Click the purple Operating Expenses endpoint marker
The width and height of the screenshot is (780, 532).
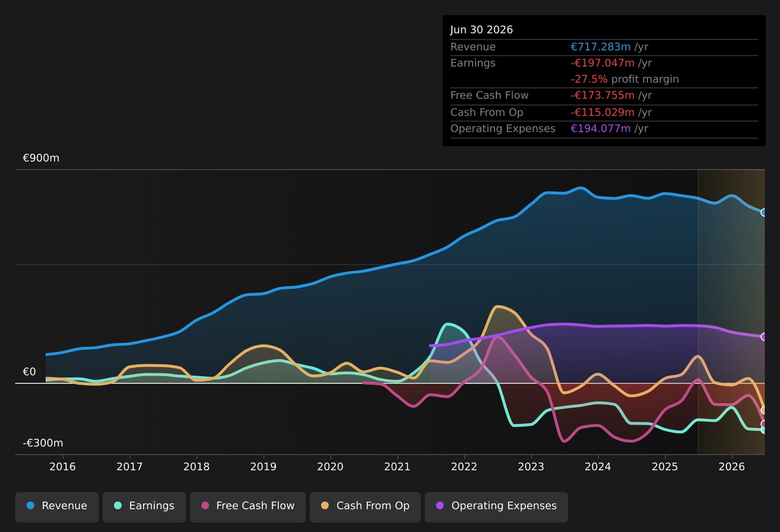(x=764, y=337)
